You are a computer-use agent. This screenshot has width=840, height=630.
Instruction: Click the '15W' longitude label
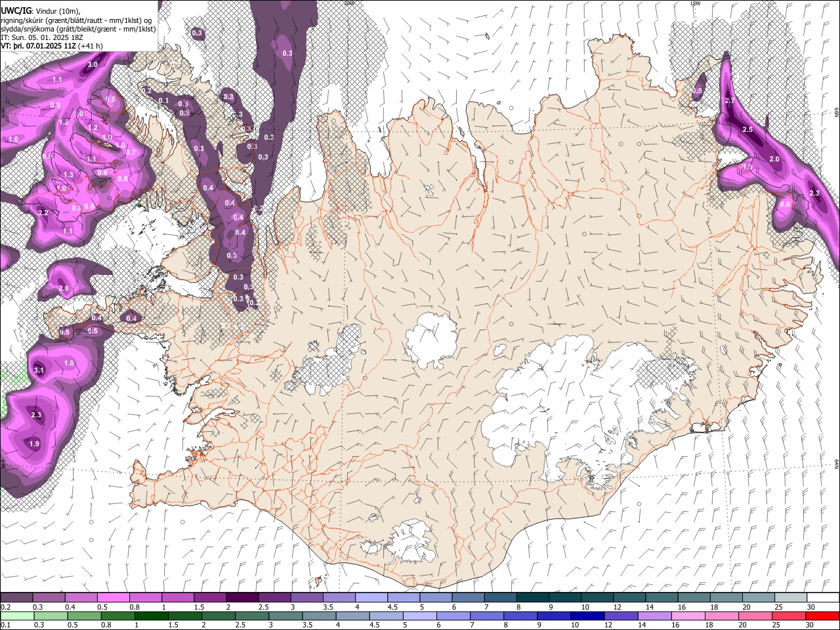(x=694, y=3)
